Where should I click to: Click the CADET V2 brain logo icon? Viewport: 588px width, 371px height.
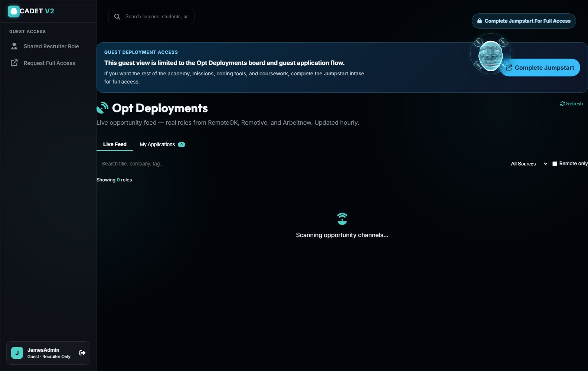(14, 12)
